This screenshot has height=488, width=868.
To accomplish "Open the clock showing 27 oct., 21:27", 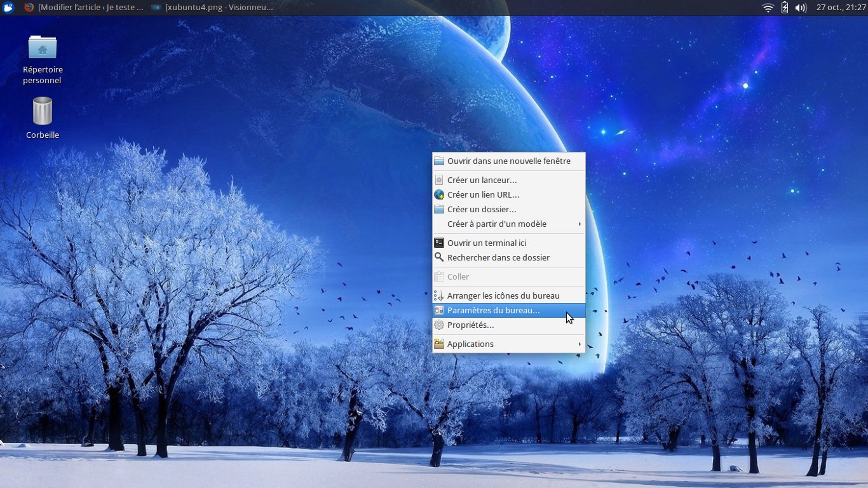I will click(x=841, y=8).
